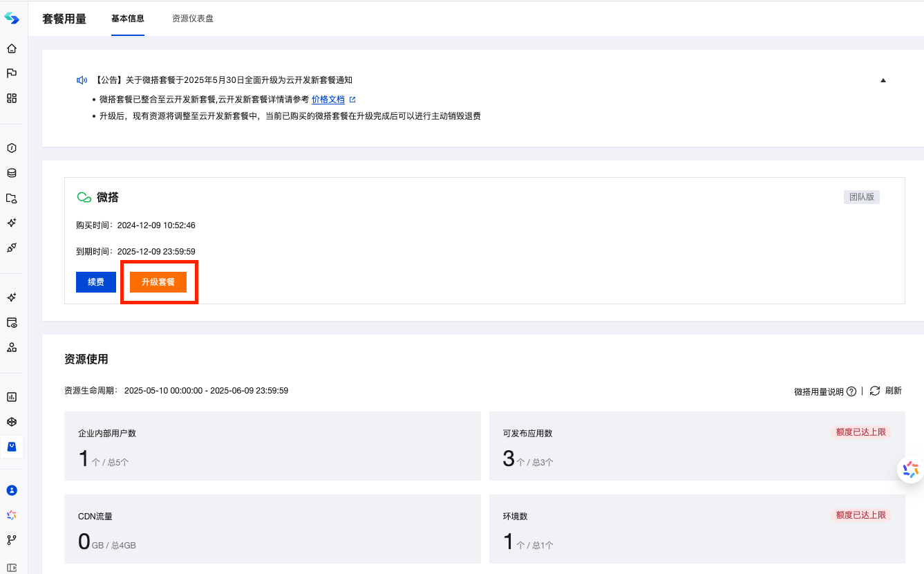Open the 价格文档 link
The height and width of the screenshot is (574, 924).
[x=328, y=100]
